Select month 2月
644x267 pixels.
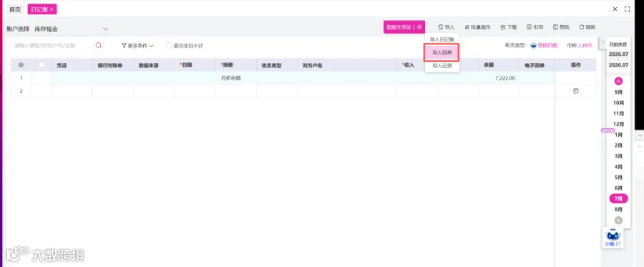[618, 146]
